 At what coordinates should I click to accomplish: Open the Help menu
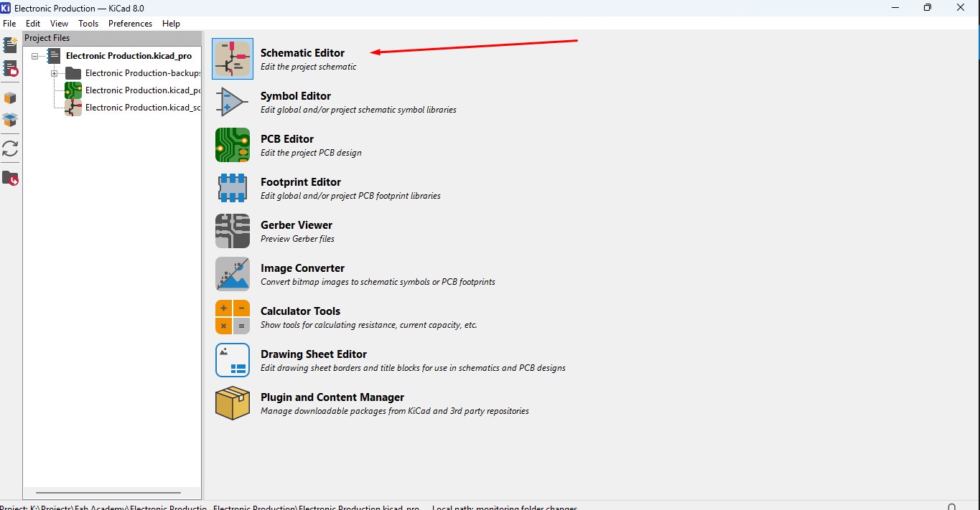171,24
